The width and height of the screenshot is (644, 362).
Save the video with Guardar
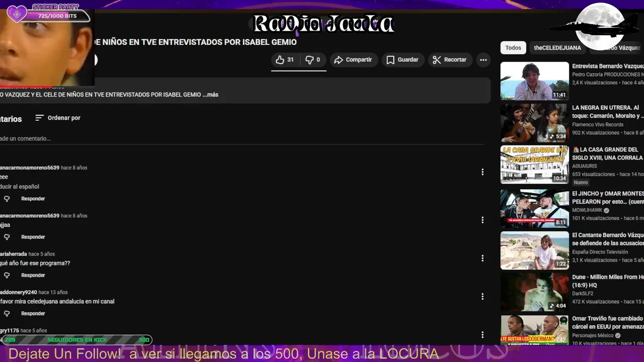pyautogui.click(x=402, y=60)
